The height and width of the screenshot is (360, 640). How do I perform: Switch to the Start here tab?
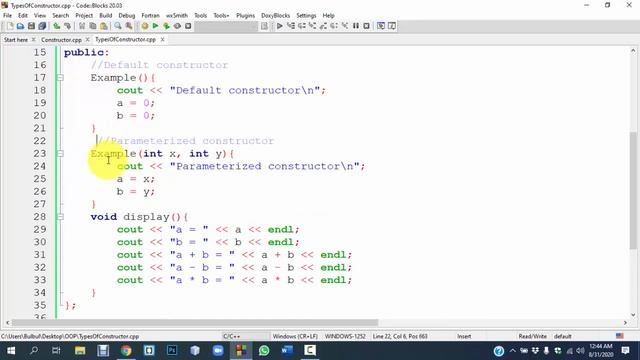click(16, 40)
